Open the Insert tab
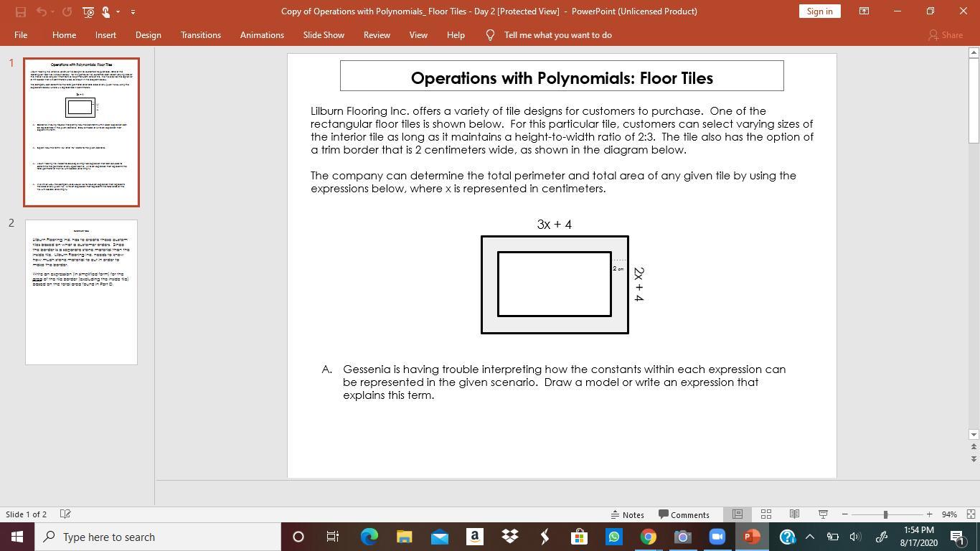This screenshot has width=980, height=551. pyautogui.click(x=105, y=35)
